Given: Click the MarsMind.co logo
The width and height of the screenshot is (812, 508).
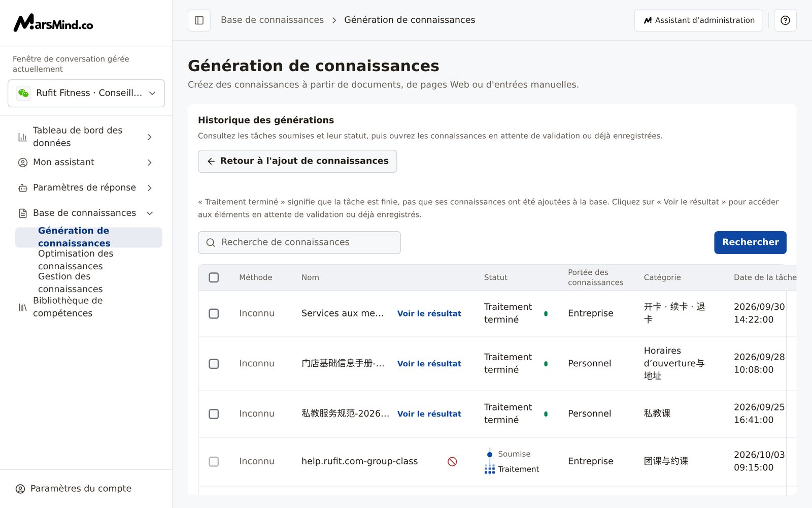Looking at the screenshot, I should (53, 23).
